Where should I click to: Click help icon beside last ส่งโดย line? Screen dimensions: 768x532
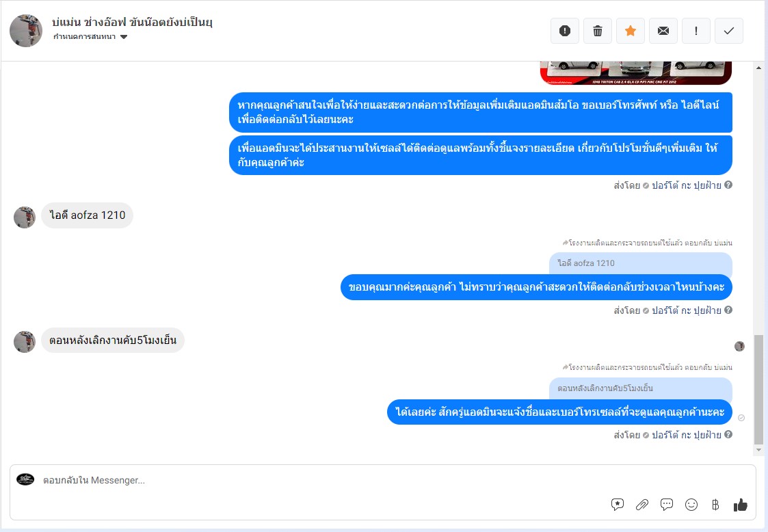(728, 434)
